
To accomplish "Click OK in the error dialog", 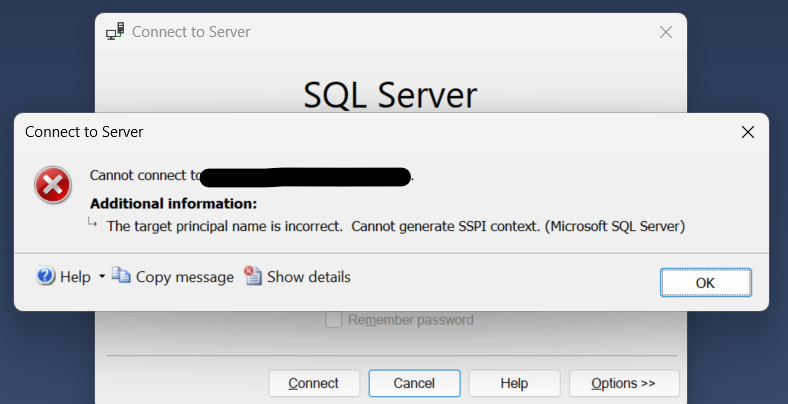I will coord(706,282).
